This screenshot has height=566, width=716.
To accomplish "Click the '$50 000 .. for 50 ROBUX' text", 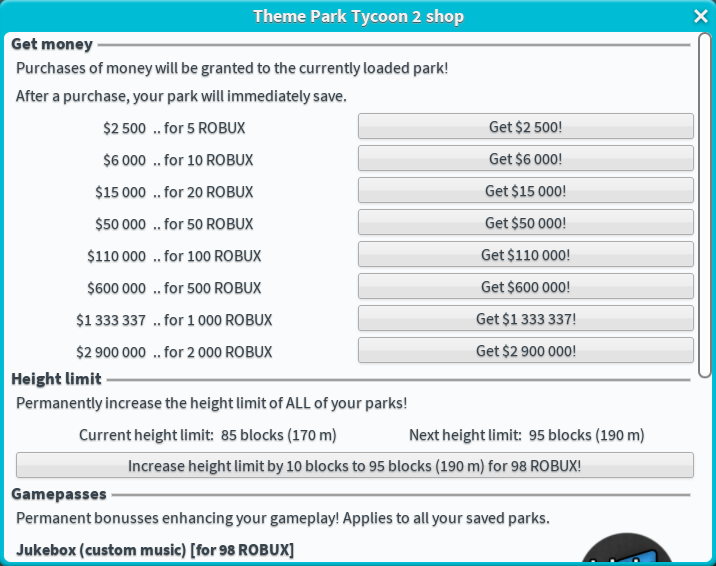I will [174, 224].
